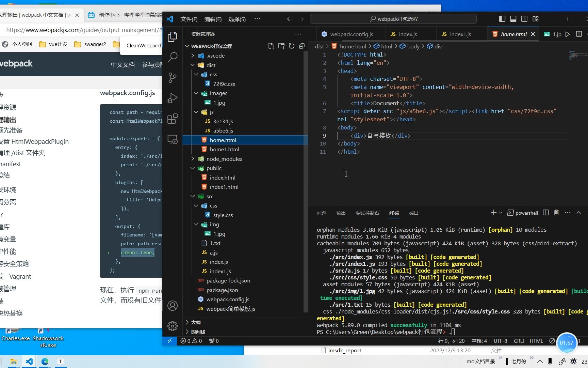Click webpack打包流程 command center search box
The width and height of the screenshot is (588, 368).
[393, 19]
